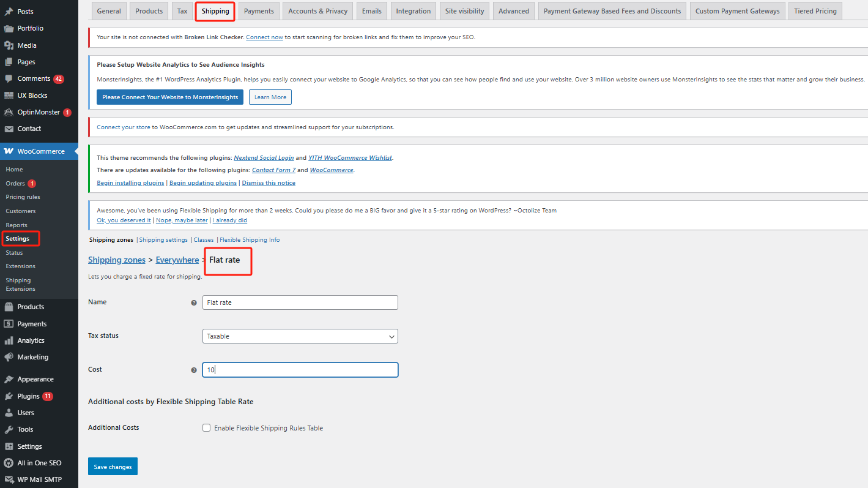Image resolution: width=868 pixels, height=488 pixels.
Task: Open Analytics via its bar chart icon
Action: (9, 340)
